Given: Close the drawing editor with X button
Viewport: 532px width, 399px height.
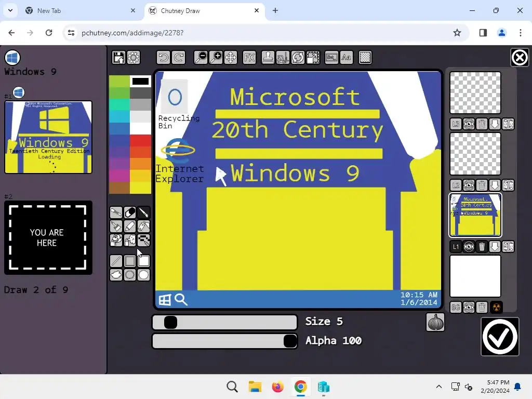Looking at the screenshot, I should (x=520, y=57).
